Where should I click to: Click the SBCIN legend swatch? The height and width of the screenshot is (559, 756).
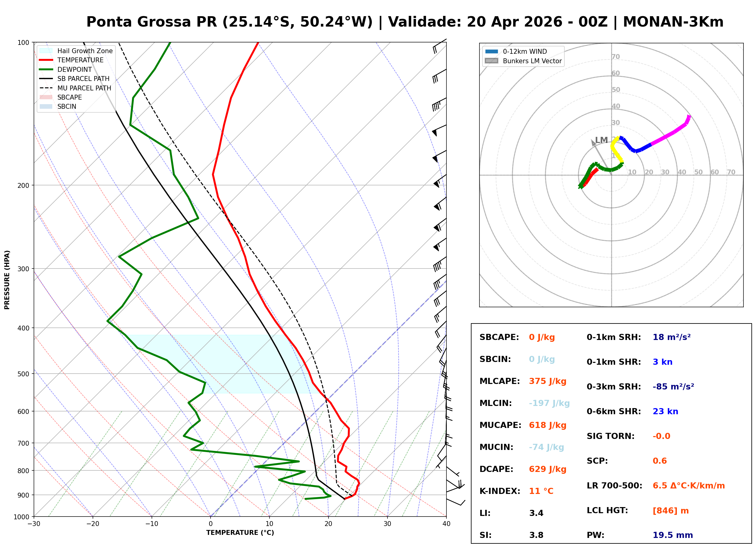(x=46, y=106)
